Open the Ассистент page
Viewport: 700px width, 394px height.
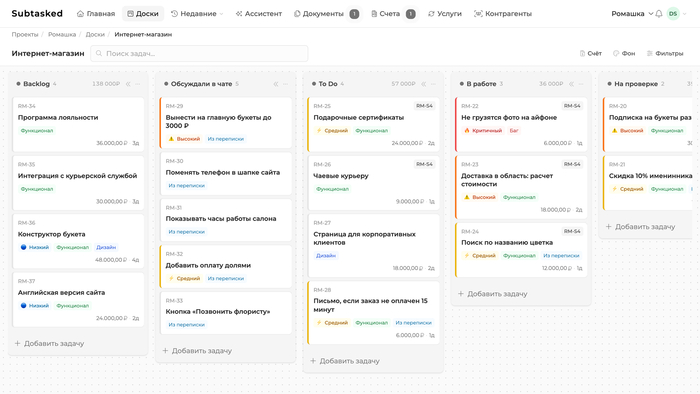point(259,14)
